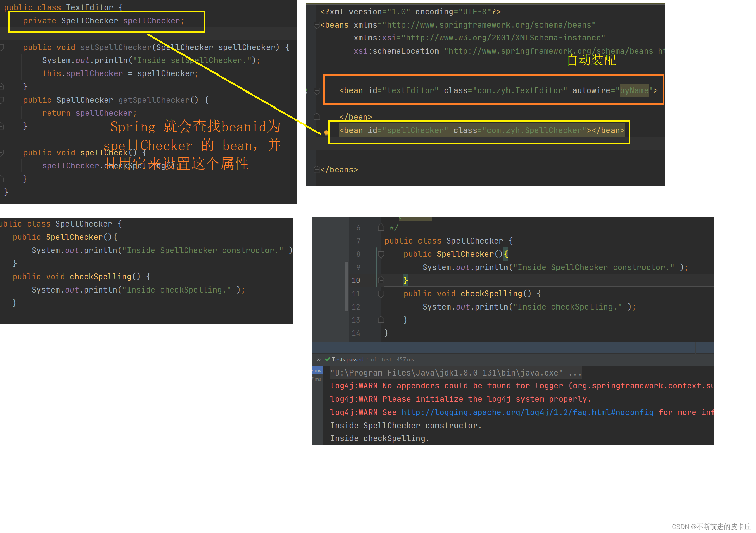Image resolution: width=756 pixels, height=533 pixels.
Task: Collapse the <beans root tag fold marker
Action: 317,25
